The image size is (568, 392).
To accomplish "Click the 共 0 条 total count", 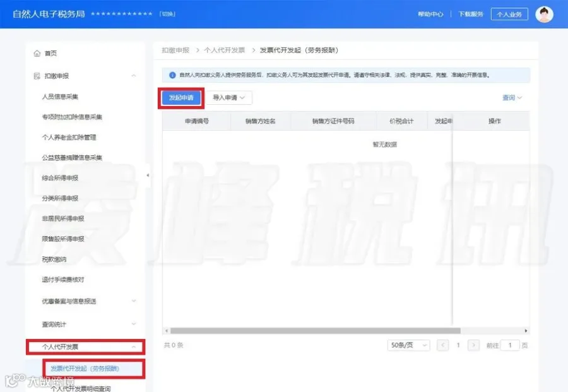I will pos(174,345).
